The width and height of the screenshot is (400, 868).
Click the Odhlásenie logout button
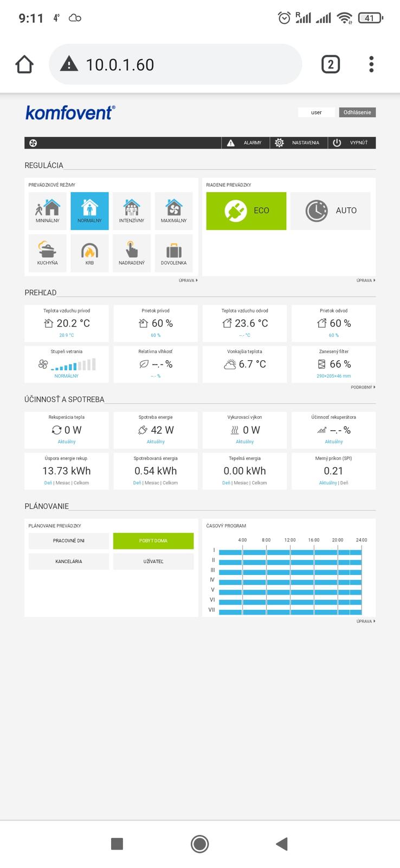click(357, 112)
